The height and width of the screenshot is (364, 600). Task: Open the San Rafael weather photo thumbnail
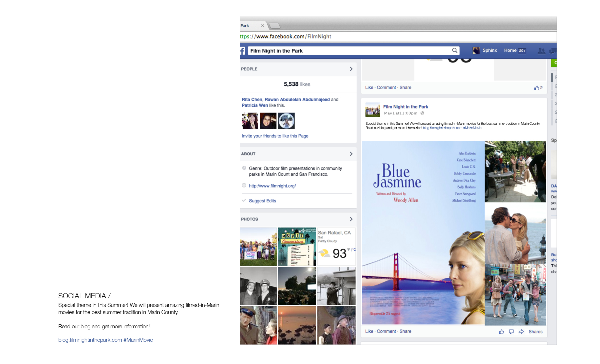pyautogui.click(x=336, y=247)
